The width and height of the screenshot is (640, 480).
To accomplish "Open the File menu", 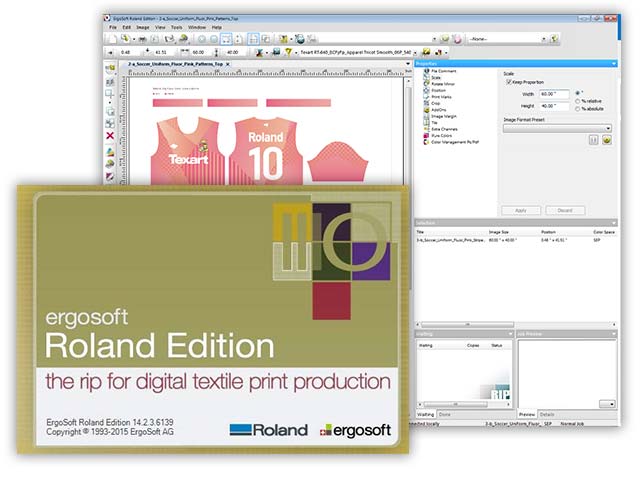I will tap(113, 27).
